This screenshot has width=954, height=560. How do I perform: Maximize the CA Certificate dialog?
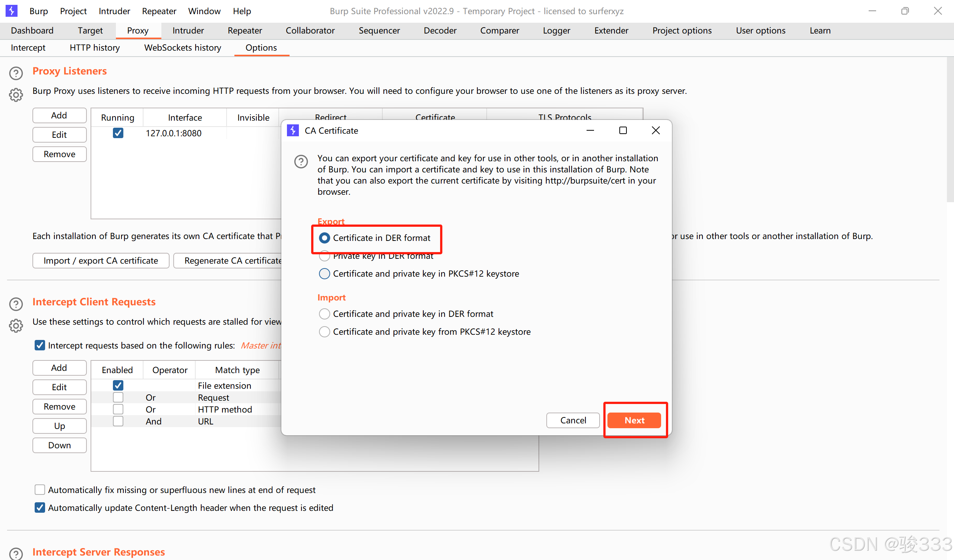pyautogui.click(x=623, y=131)
